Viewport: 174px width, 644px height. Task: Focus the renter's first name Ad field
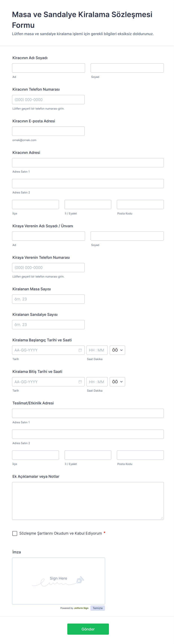click(x=48, y=68)
